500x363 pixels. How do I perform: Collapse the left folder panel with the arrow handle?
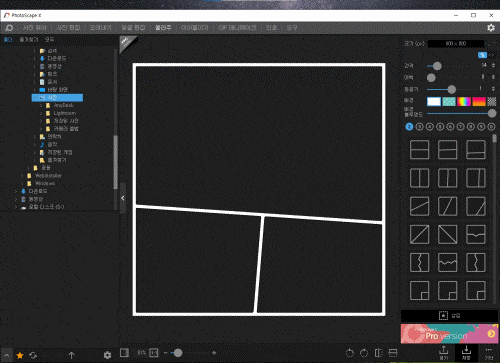[123, 198]
